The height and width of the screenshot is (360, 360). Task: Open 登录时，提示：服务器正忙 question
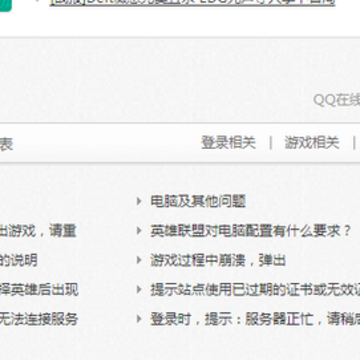(x=255, y=319)
